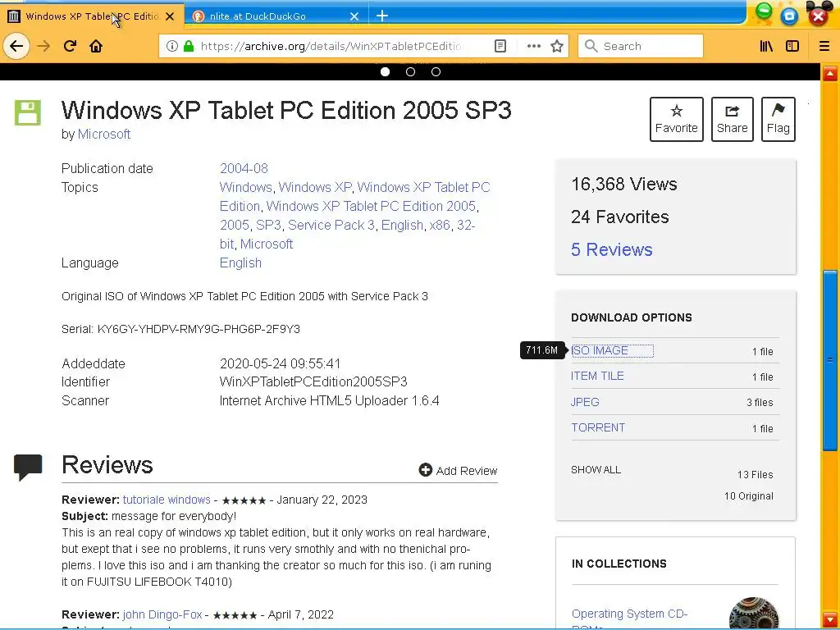This screenshot has width=840, height=630.
Task: Open the x86 topic link
Action: click(x=440, y=225)
